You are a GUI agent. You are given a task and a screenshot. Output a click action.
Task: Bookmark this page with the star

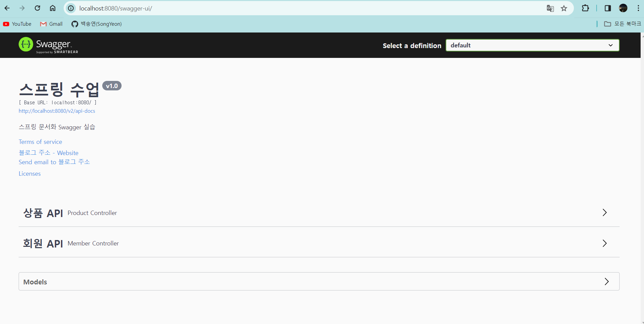pyautogui.click(x=564, y=8)
